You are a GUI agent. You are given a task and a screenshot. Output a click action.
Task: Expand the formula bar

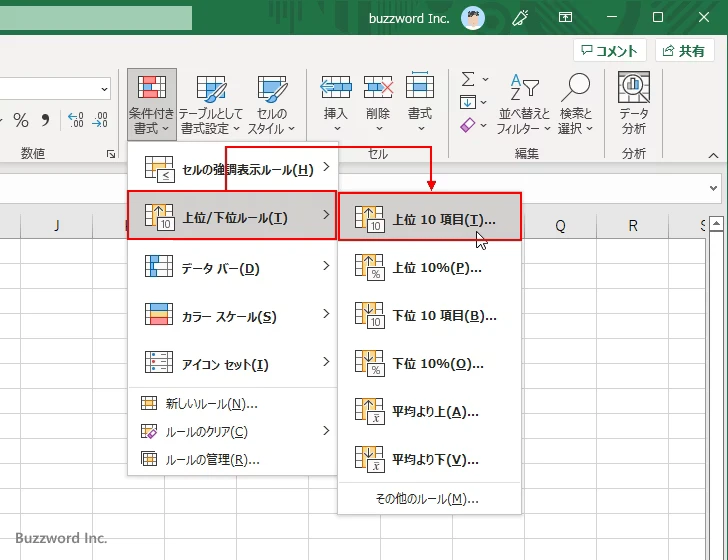point(714,188)
